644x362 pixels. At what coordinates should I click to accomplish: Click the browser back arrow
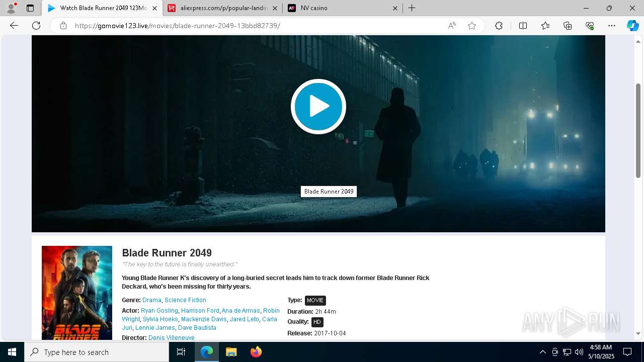click(x=14, y=26)
